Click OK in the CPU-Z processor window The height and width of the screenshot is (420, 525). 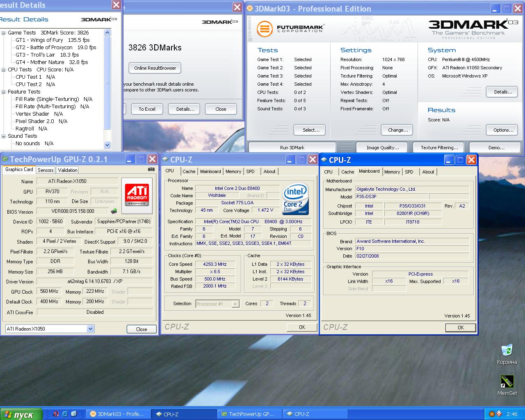[302, 327]
